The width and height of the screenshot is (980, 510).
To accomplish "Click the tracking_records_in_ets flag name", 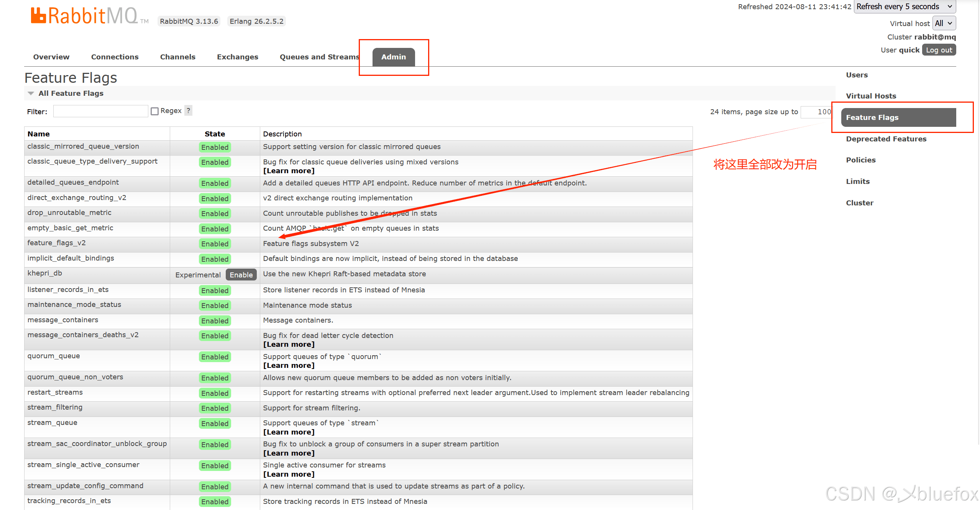I will (x=69, y=501).
